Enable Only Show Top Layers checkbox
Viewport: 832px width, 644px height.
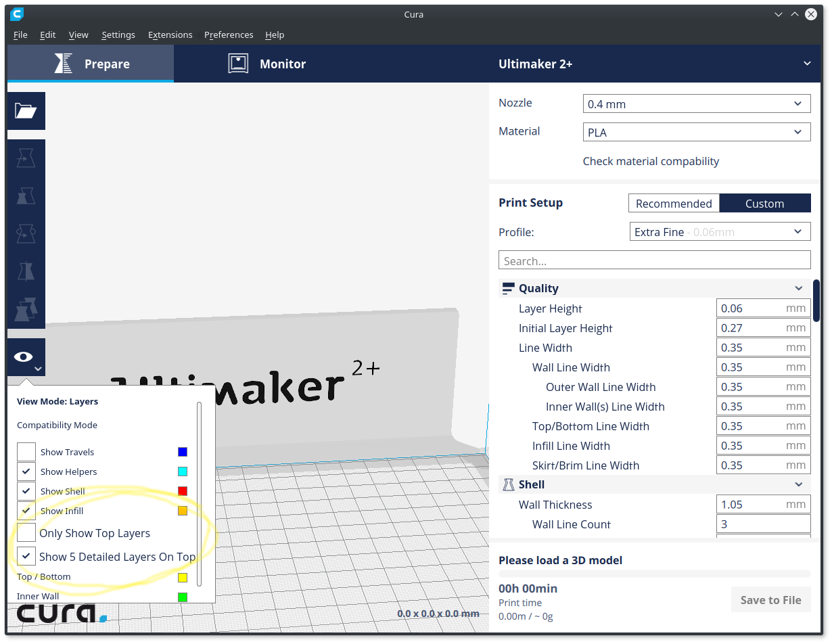pyautogui.click(x=26, y=533)
